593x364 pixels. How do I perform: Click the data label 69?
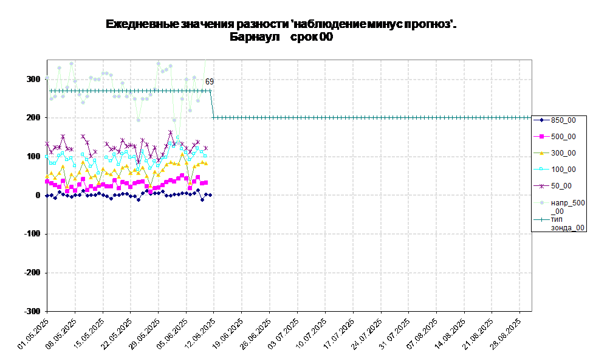pyautogui.click(x=209, y=81)
